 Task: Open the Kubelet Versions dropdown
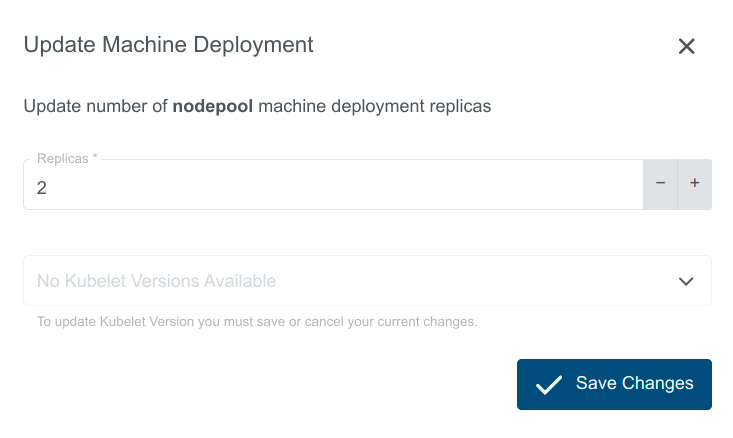[367, 281]
